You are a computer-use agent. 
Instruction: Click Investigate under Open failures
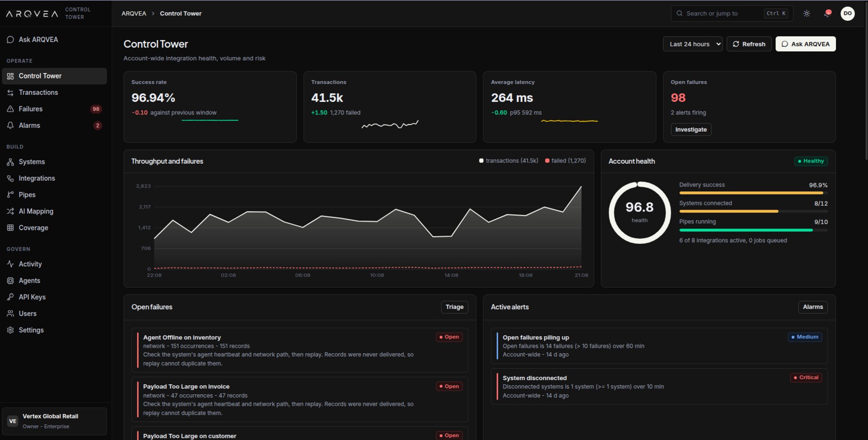[691, 129]
